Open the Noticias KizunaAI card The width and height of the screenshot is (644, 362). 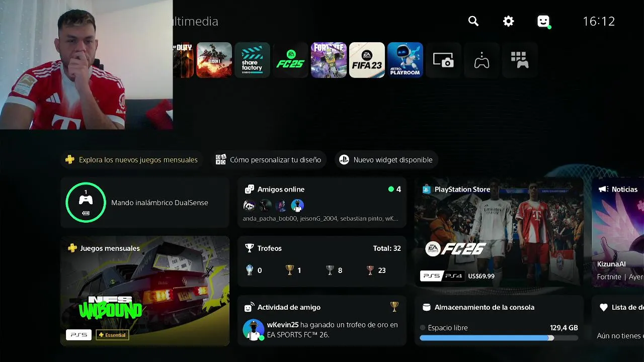pos(618,232)
